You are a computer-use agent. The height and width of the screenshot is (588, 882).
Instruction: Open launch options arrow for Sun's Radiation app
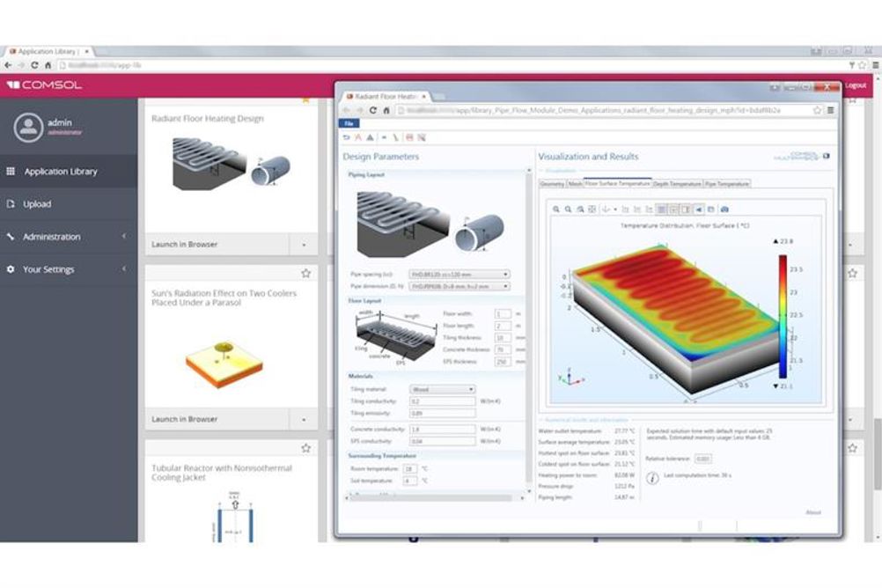(304, 419)
